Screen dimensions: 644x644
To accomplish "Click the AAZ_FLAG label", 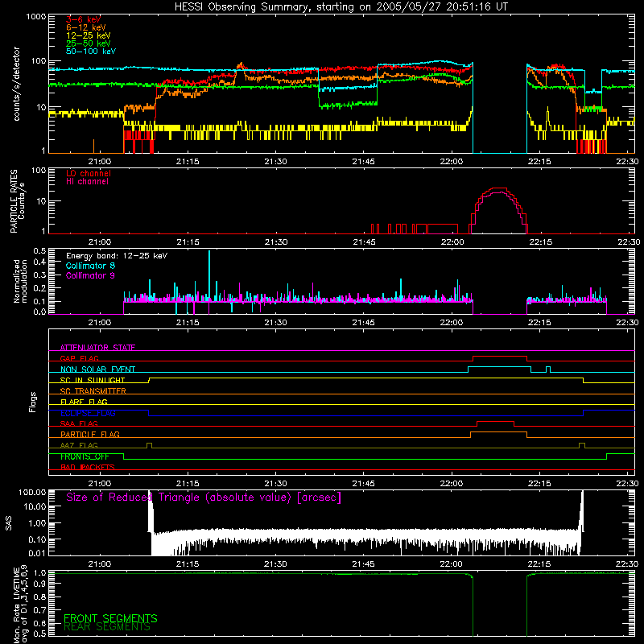I will (x=79, y=445).
